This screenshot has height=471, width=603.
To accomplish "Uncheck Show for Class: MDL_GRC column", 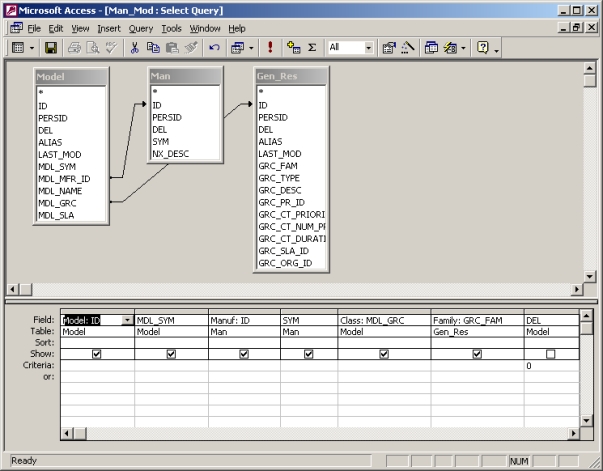I will coord(384,354).
